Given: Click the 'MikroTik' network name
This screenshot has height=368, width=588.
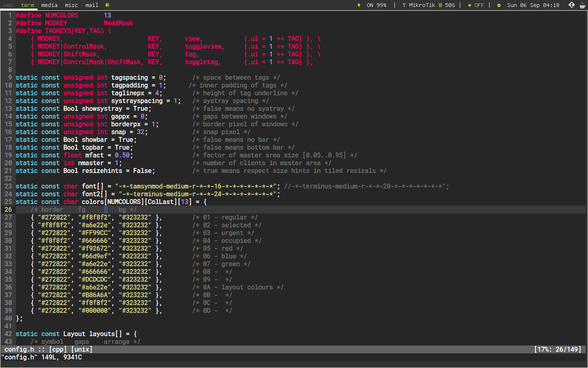Looking at the screenshot, I should [422, 5].
